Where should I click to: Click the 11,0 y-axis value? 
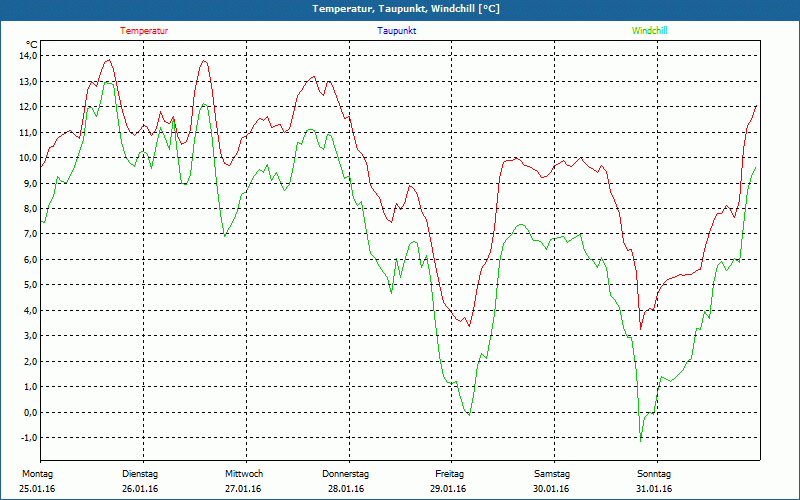(x=28, y=132)
